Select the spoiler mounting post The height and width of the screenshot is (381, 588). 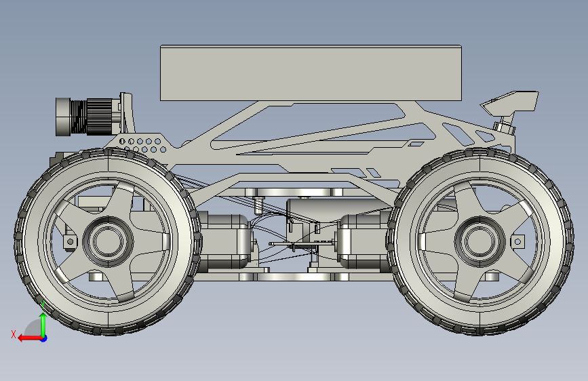pos(505,124)
